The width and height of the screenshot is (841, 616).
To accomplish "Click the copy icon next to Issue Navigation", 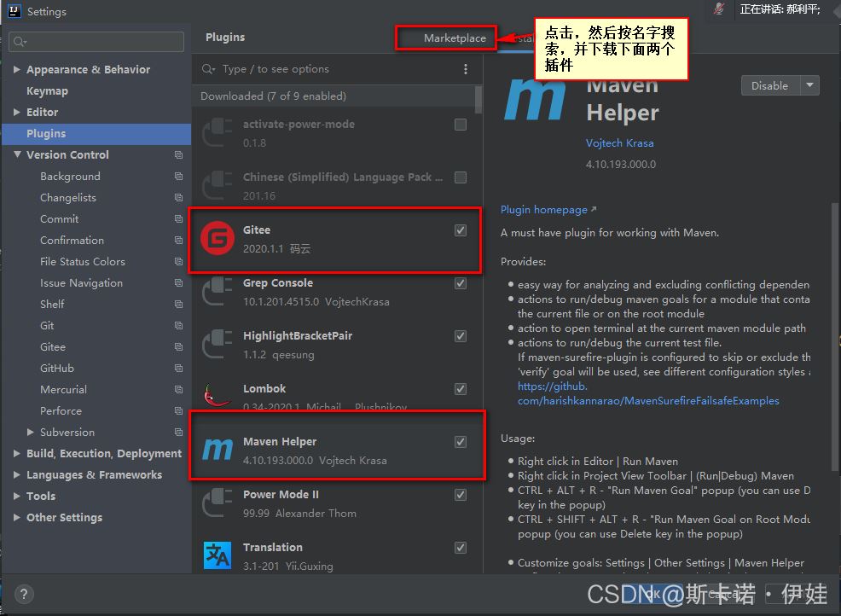I will tap(178, 283).
